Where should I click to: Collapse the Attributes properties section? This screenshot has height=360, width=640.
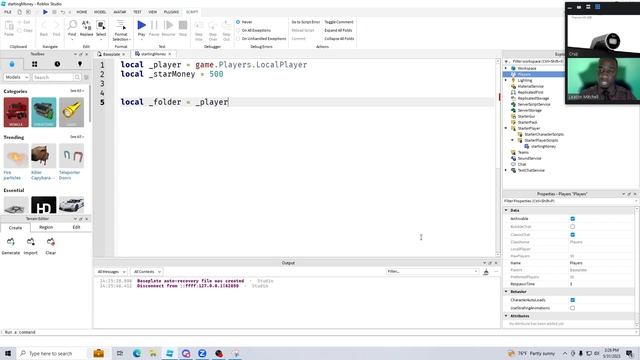[x=506, y=316]
